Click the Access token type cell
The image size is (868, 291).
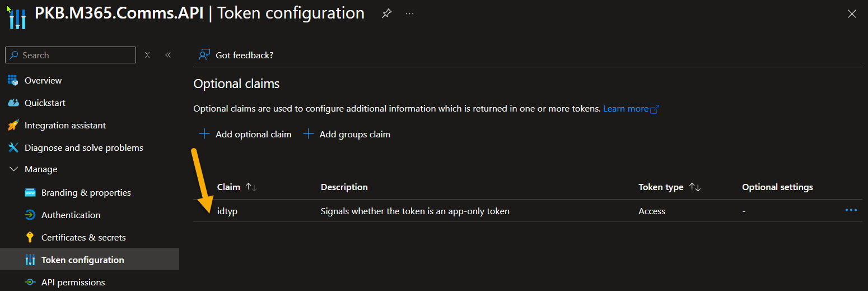click(x=652, y=211)
